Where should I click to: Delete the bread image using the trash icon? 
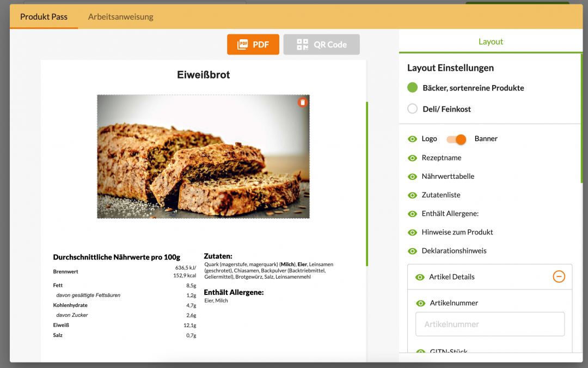[303, 102]
